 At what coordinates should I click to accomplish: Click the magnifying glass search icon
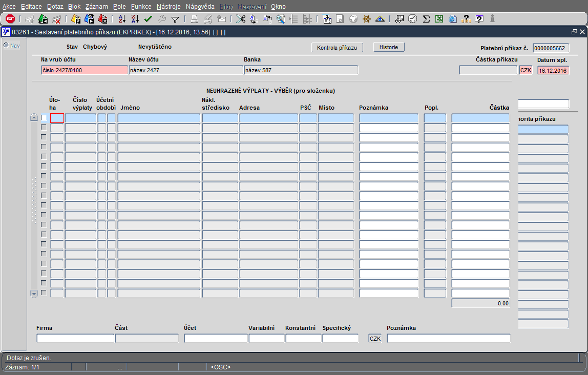[x=281, y=19]
